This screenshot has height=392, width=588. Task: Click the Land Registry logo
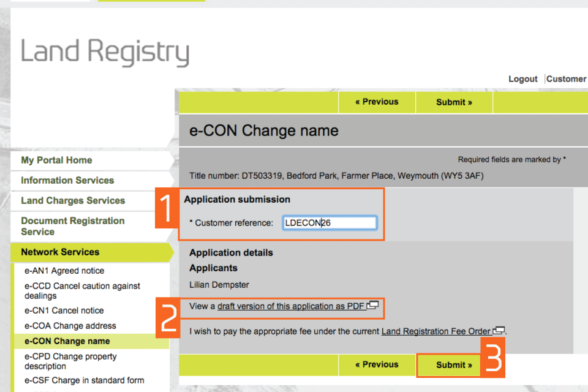[105, 53]
